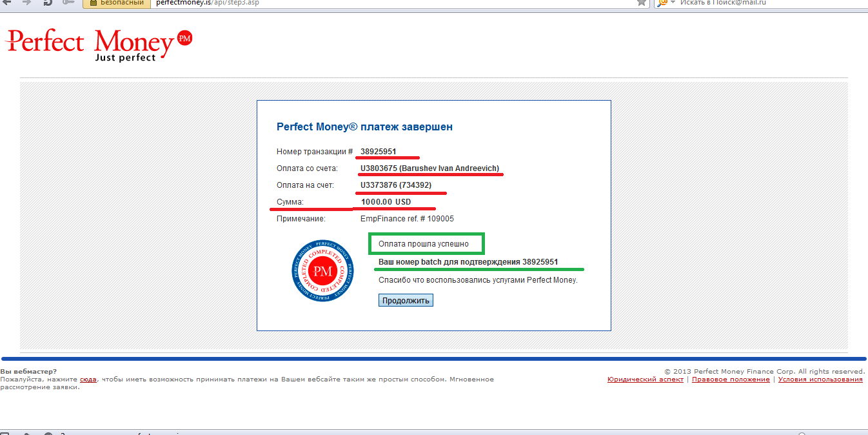
Task: Follow the сюда webmaster link
Action: pos(88,379)
